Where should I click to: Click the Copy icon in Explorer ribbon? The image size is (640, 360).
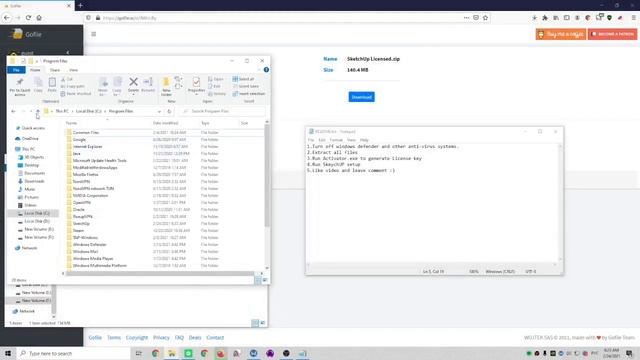click(x=38, y=84)
